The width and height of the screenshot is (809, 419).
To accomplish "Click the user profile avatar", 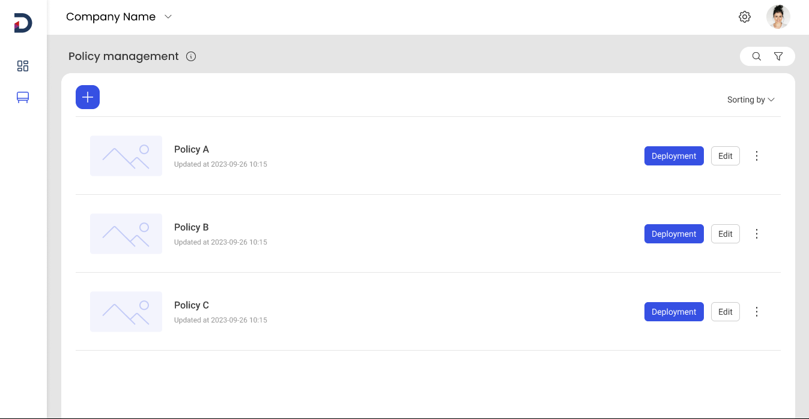I will pyautogui.click(x=778, y=17).
